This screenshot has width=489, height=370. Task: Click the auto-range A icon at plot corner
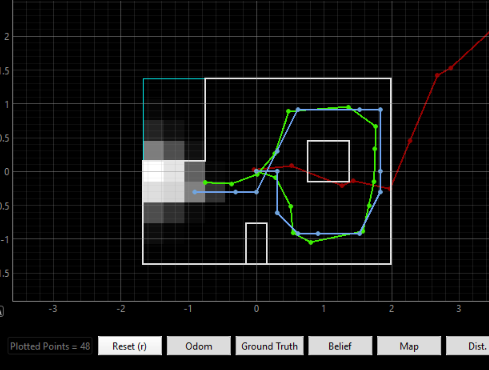point(1,311)
